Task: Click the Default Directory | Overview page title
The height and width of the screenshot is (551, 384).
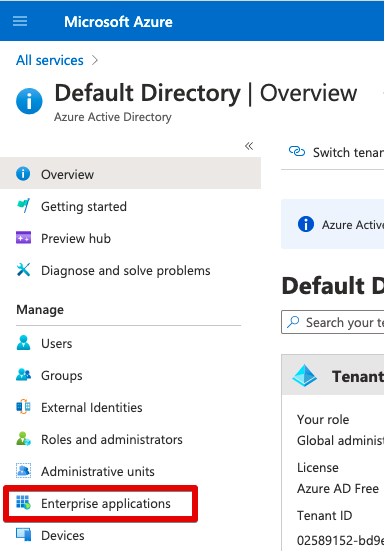Action: 206,93
